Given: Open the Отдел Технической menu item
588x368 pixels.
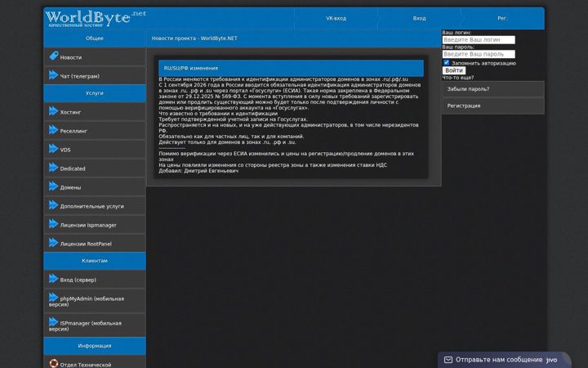Looking at the screenshot, I should pyautogui.click(x=95, y=363).
